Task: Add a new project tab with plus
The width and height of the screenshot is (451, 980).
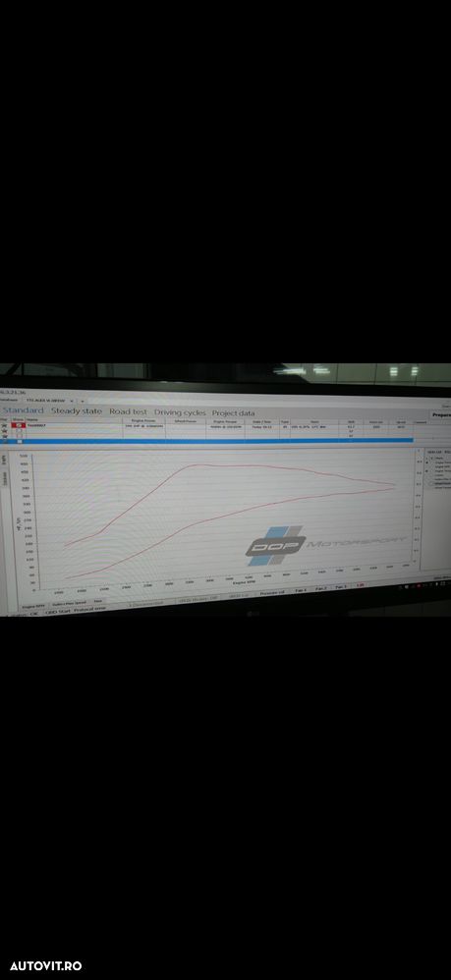Action: [82, 401]
